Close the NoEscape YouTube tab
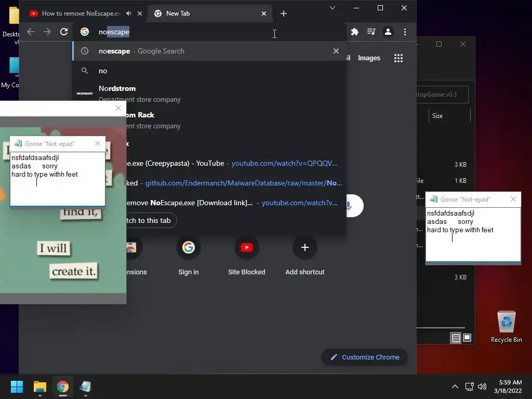 pyautogui.click(x=140, y=14)
